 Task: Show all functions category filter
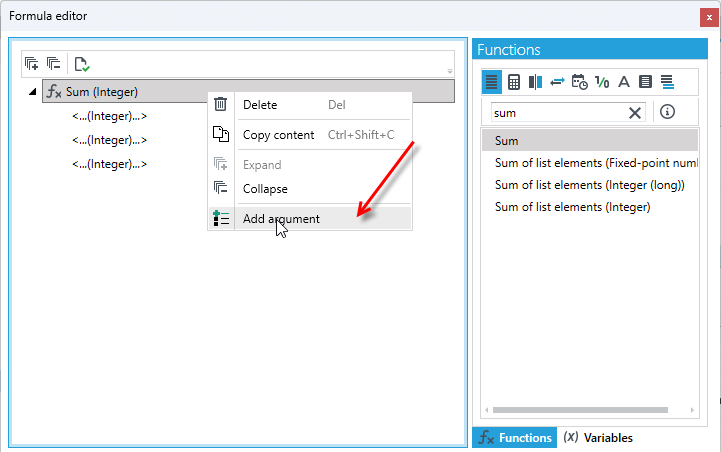491,82
